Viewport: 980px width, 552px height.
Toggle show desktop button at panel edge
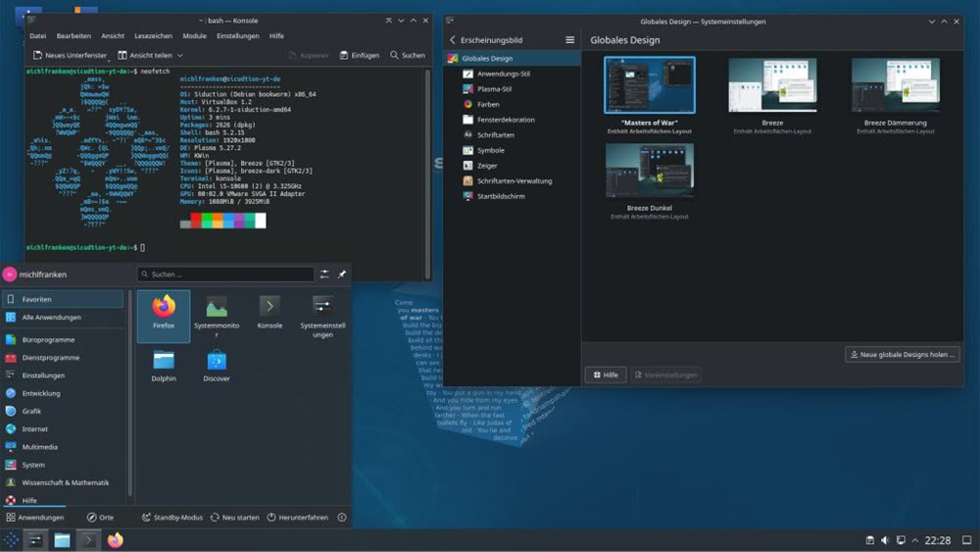point(968,540)
